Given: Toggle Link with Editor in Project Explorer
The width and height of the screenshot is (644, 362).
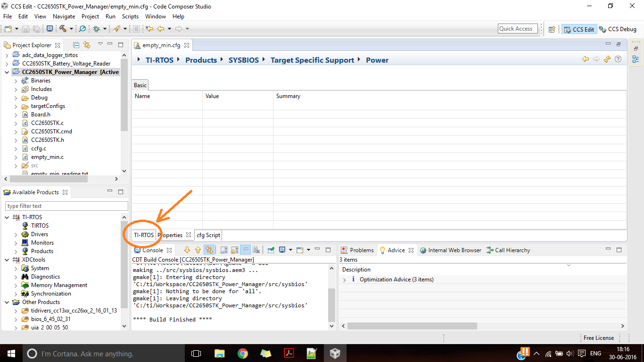Looking at the screenshot, I should coord(87,45).
